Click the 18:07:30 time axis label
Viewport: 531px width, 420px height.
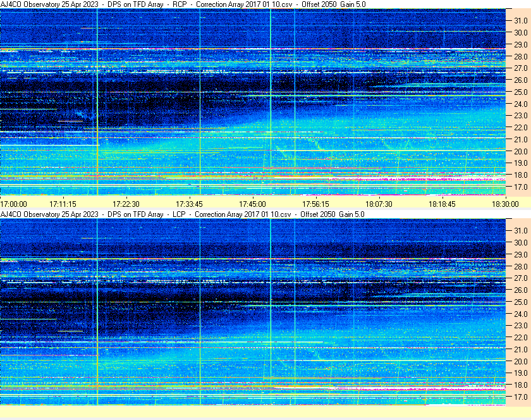point(379,204)
